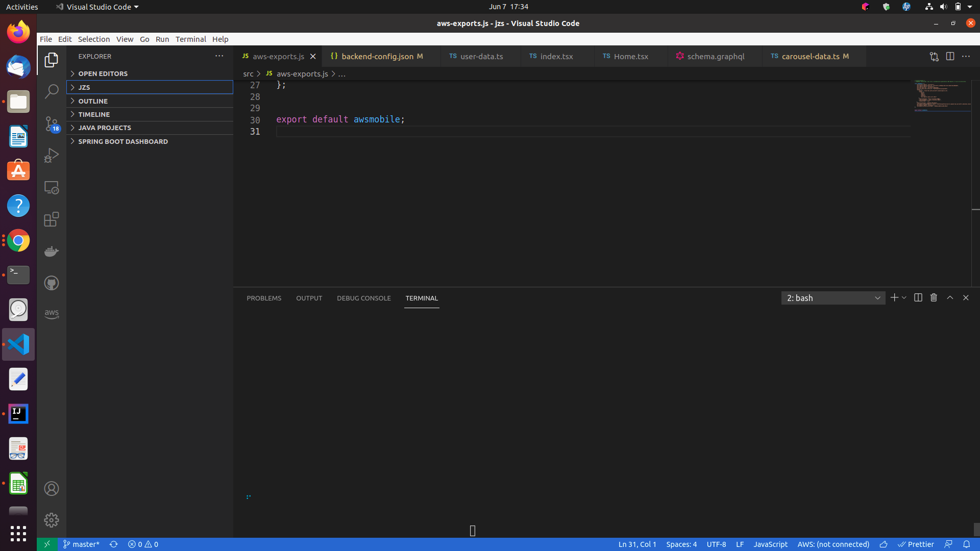Open the Extensions view
980x551 pixels.
[52, 219]
